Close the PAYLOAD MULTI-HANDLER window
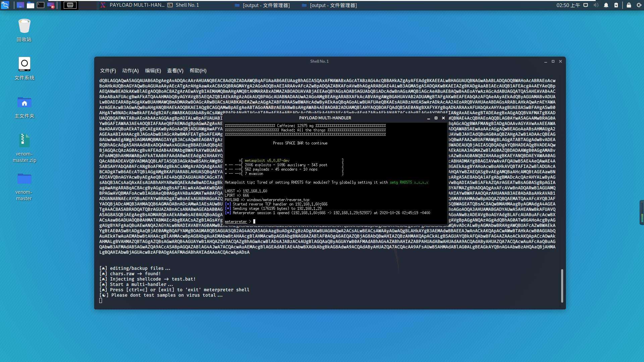The image size is (644, 362). pyautogui.click(x=443, y=118)
